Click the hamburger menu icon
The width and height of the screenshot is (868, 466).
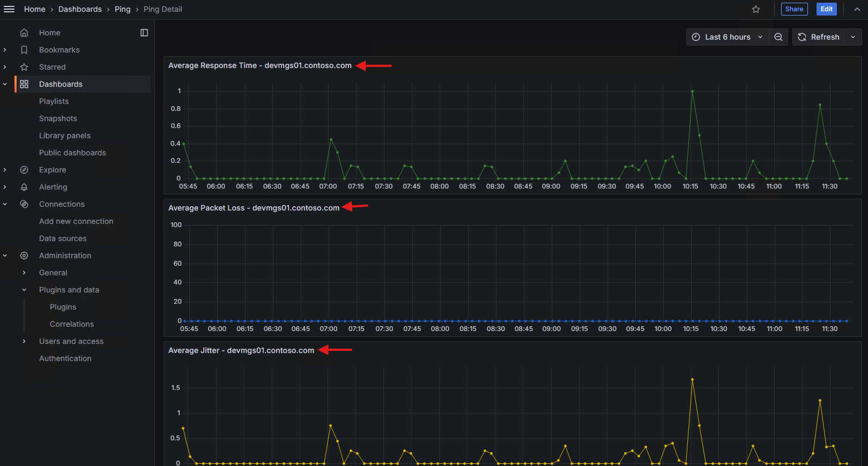click(x=9, y=9)
